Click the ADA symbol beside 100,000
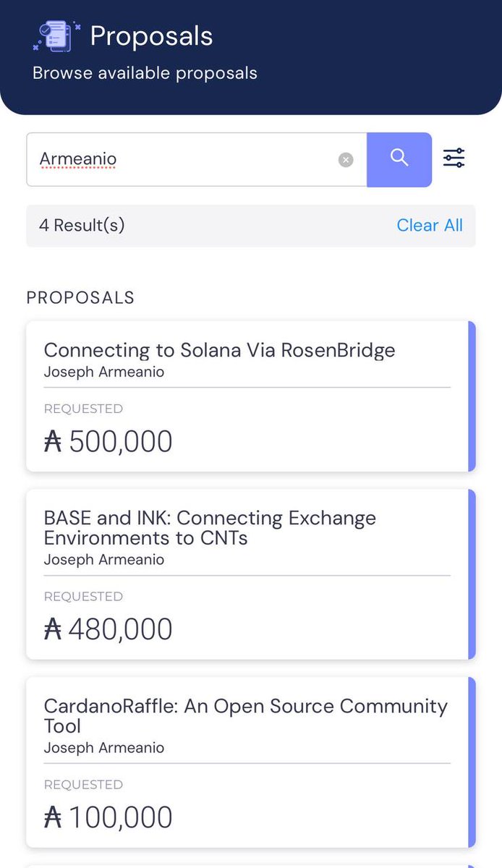Viewport: 502px width, 868px height. click(x=53, y=818)
